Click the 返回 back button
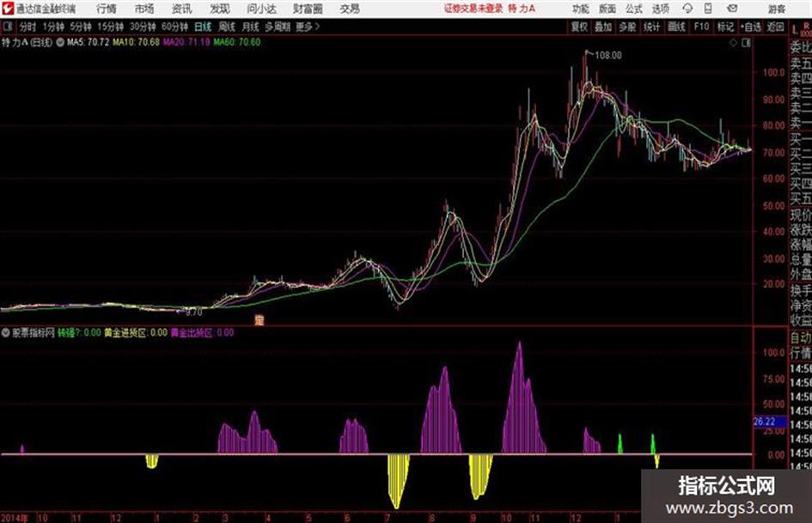The image size is (812, 523). [775, 27]
